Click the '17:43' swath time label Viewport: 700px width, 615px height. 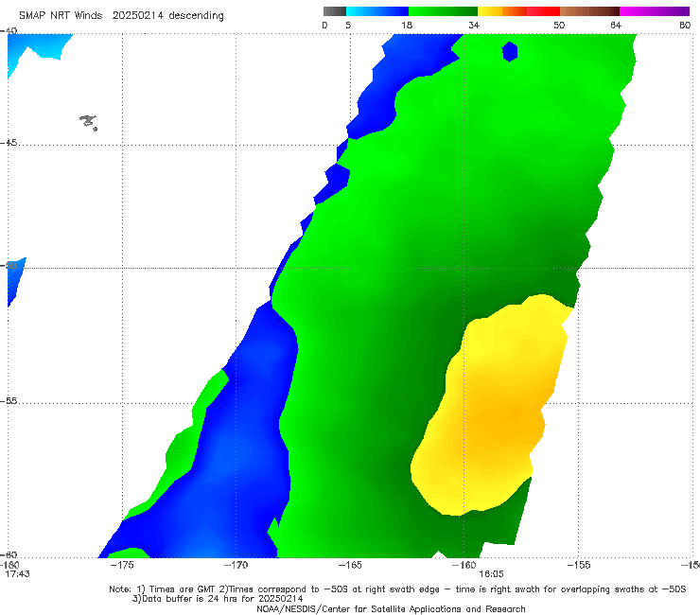17,574
